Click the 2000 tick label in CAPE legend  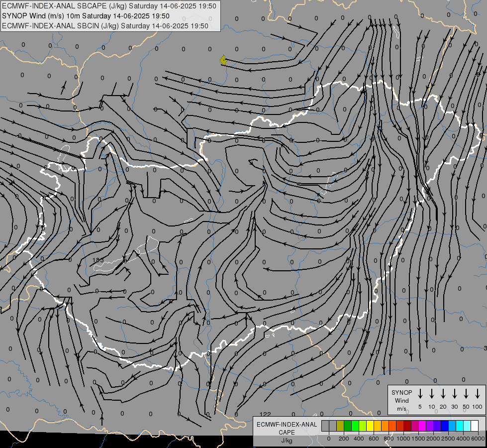click(433, 439)
